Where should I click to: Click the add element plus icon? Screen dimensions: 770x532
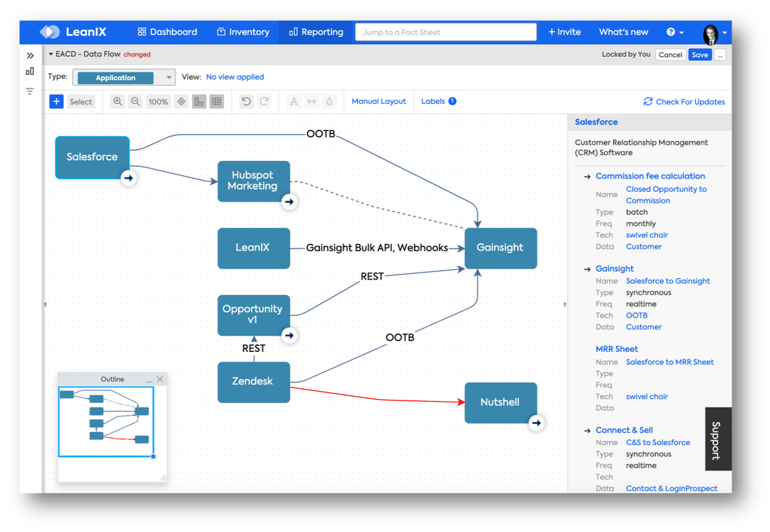[55, 101]
